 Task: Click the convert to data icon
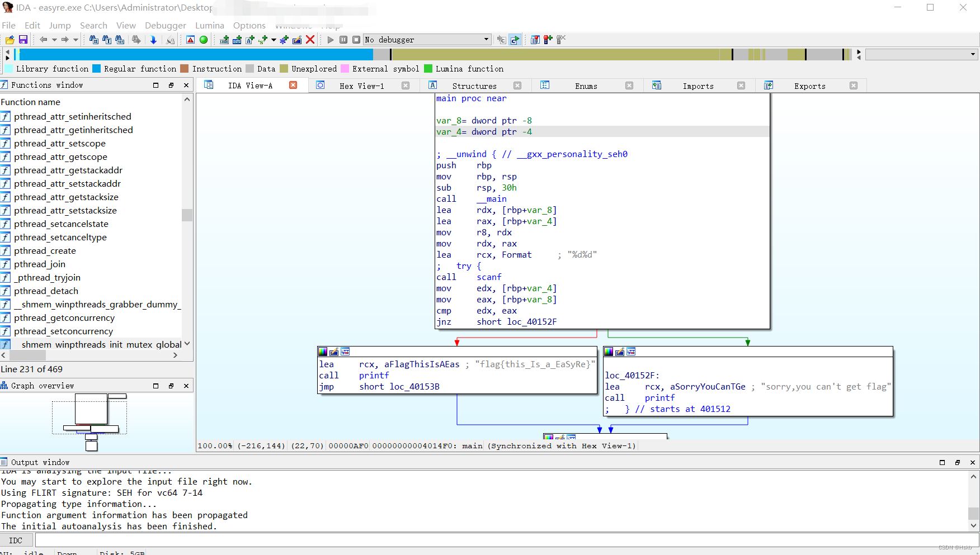pyautogui.click(x=237, y=40)
